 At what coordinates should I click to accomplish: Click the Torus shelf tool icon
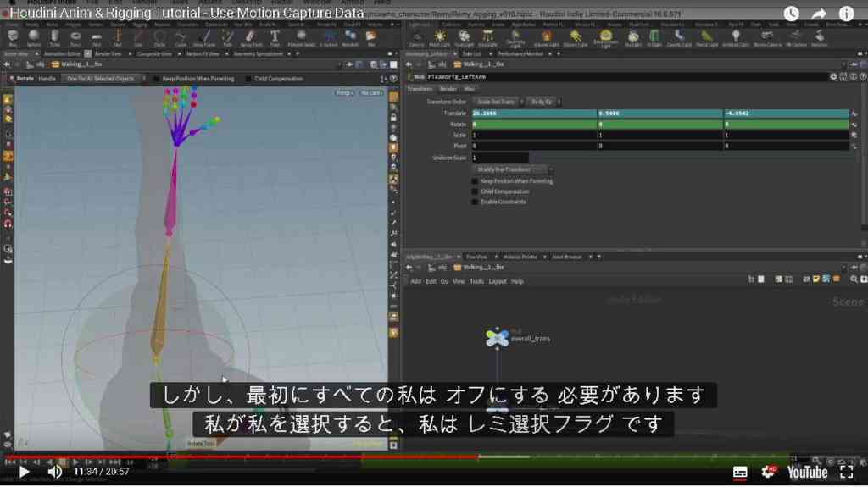click(75, 37)
